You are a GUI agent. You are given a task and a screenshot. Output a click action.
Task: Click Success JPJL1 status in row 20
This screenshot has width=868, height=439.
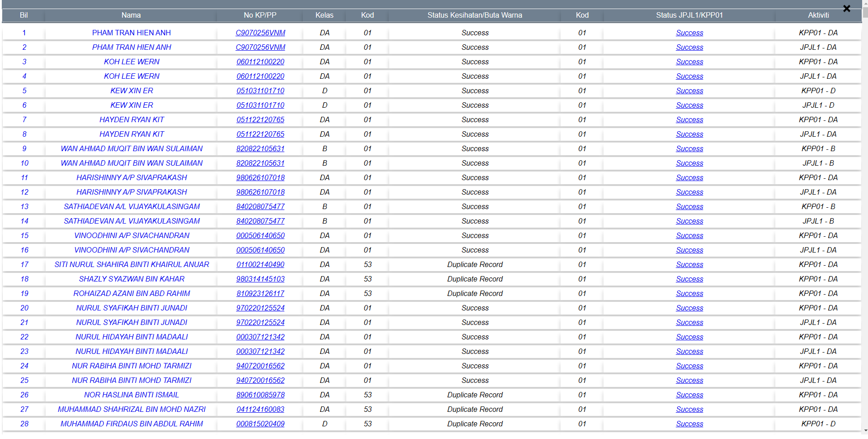(x=689, y=308)
